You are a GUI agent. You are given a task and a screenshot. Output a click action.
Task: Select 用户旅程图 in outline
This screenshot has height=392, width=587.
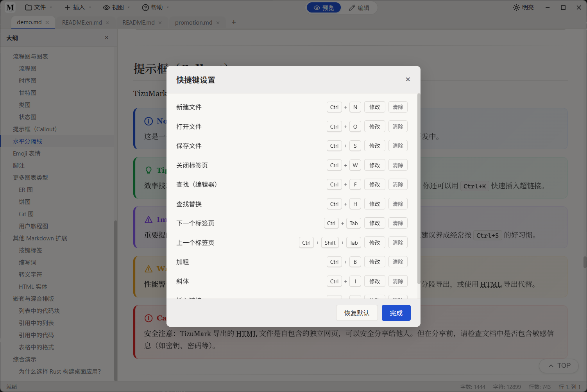tap(34, 226)
